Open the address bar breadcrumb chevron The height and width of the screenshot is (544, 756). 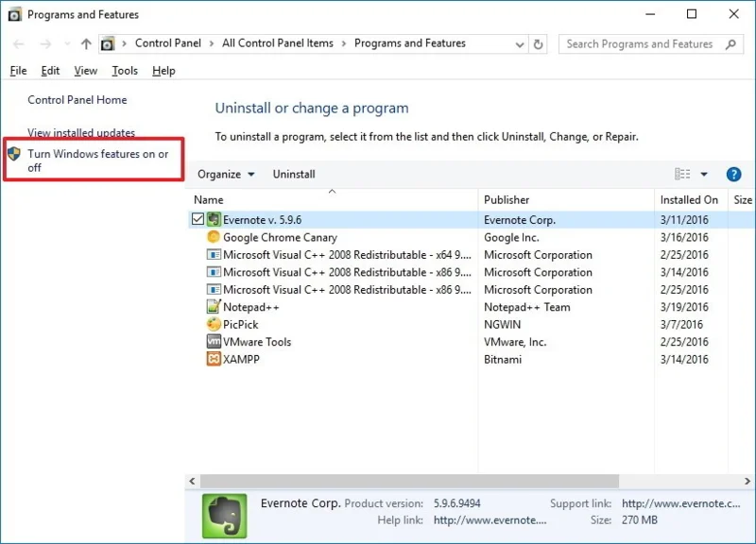tap(520, 43)
